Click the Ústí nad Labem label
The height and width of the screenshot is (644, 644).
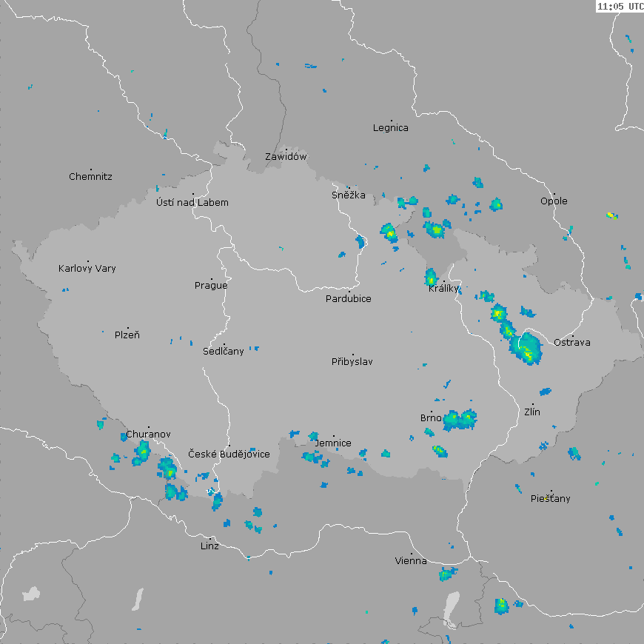192,203
